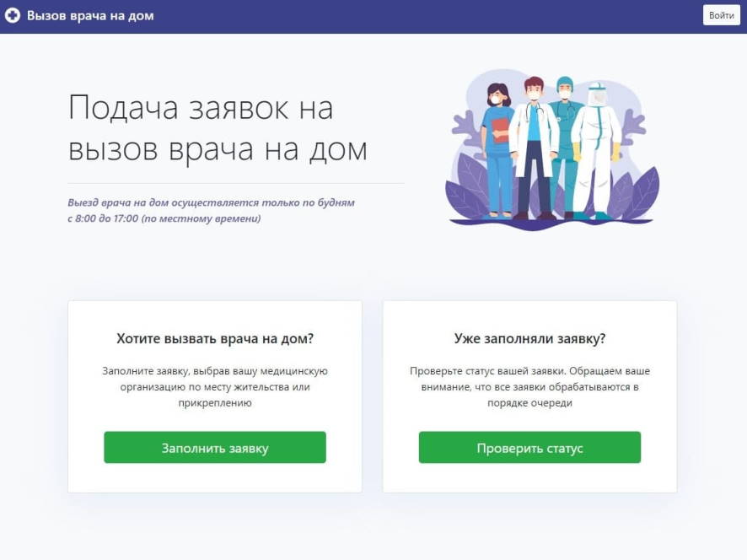Image resolution: width=747 pixels, height=560 pixels.
Task: Open the 'Вызов врача на дом' header title
Action: tap(90, 16)
